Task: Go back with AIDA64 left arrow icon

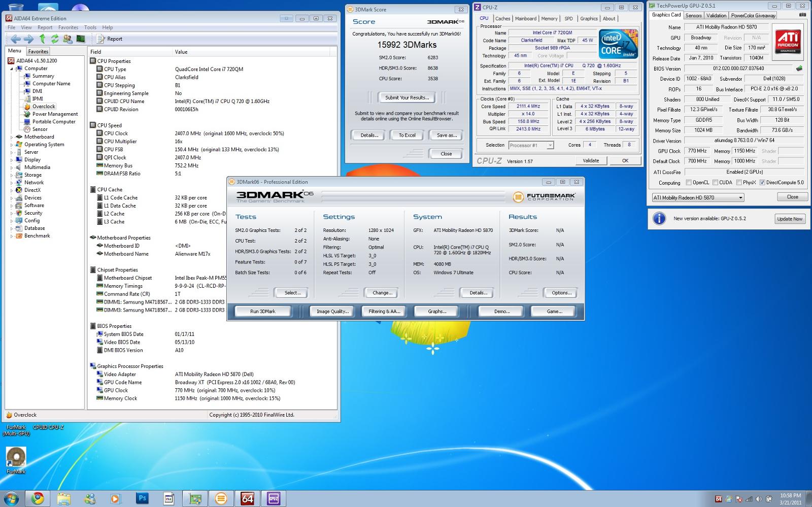Action: (x=16, y=39)
